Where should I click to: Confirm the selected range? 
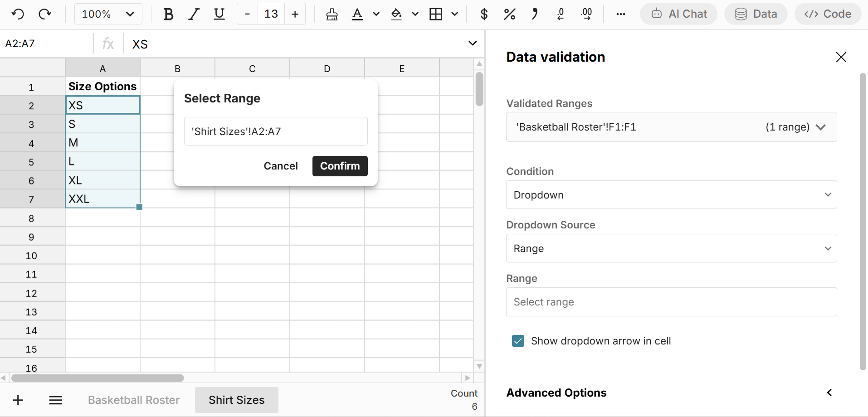coord(340,166)
